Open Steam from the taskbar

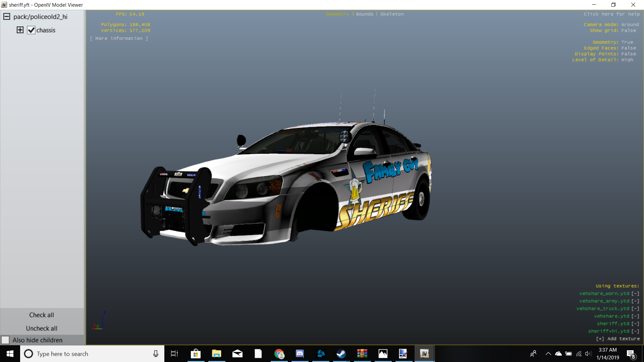click(341, 354)
